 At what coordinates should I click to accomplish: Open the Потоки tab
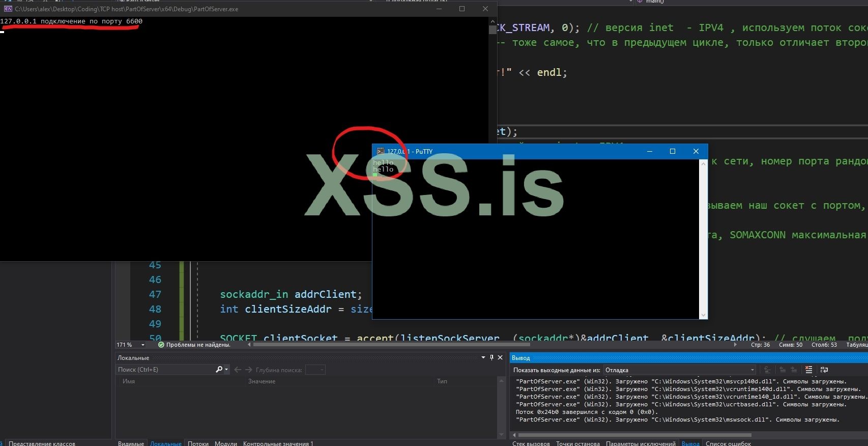[x=198, y=443]
